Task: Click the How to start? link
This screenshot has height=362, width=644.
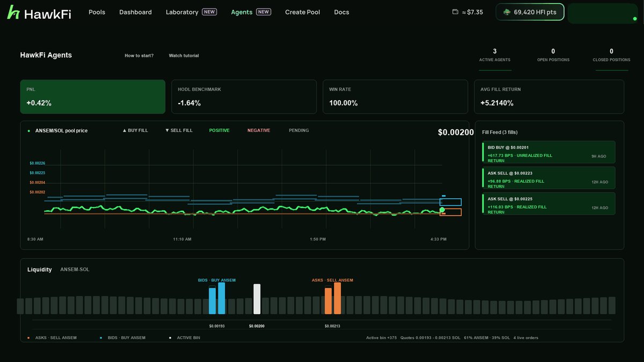Action: click(139, 56)
